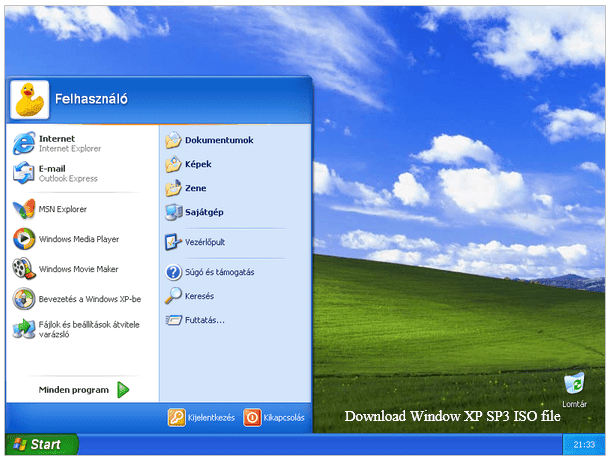Click the Súgó és támogatás question icon
The image size is (611, 464).
173,272
